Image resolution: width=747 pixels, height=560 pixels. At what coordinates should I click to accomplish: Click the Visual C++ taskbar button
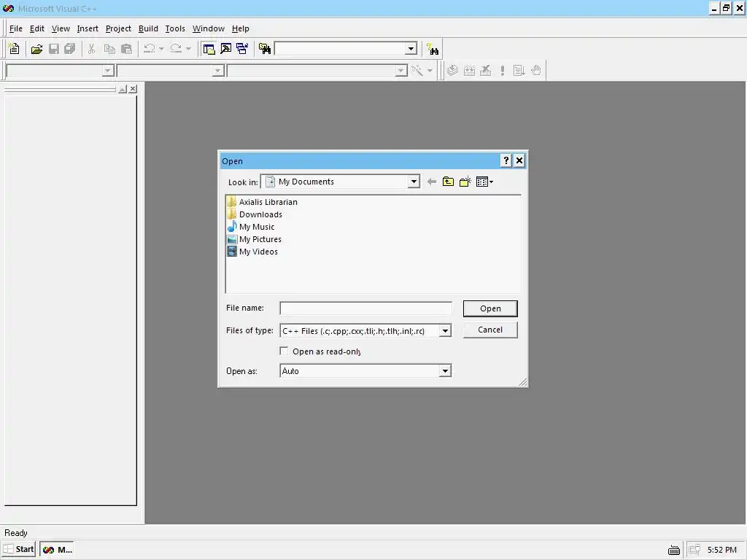pos(58,549)
